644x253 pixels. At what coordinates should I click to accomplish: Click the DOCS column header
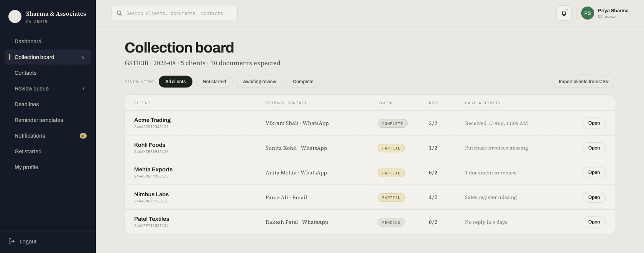tap(434, 103)
